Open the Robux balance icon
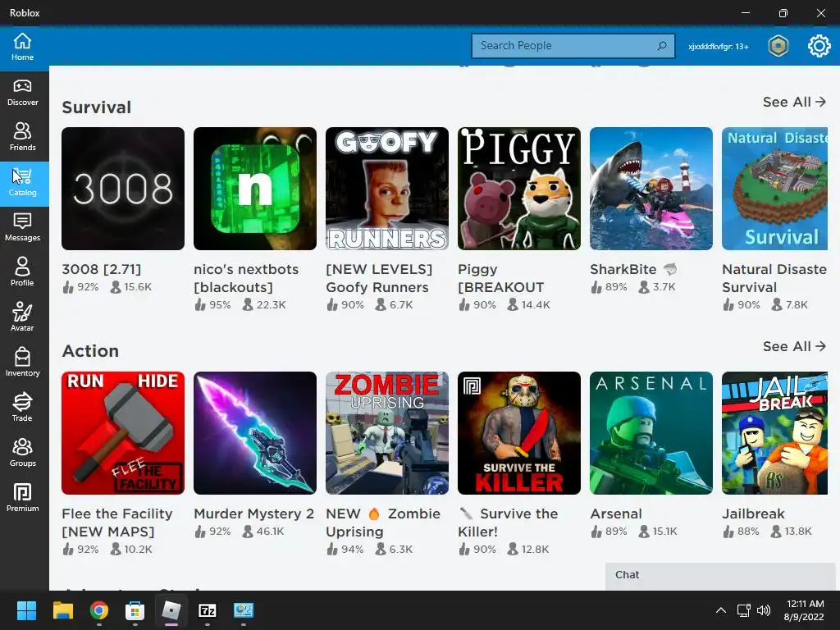The width and height of the screenshot is (840, 630). coord(778,46)
